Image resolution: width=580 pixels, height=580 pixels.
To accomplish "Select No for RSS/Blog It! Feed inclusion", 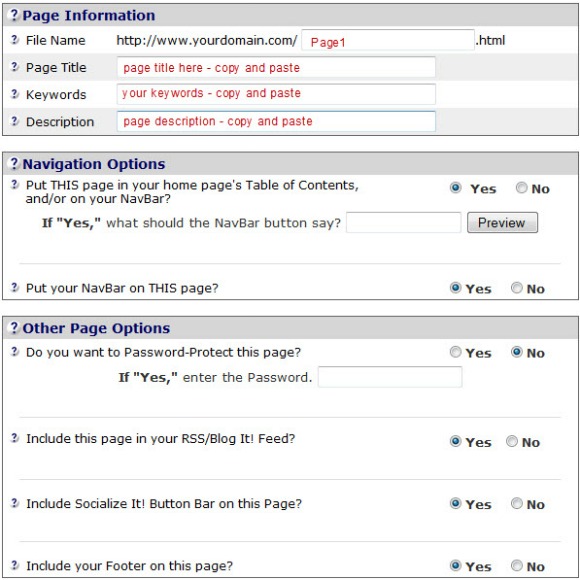I will [512, 441].
